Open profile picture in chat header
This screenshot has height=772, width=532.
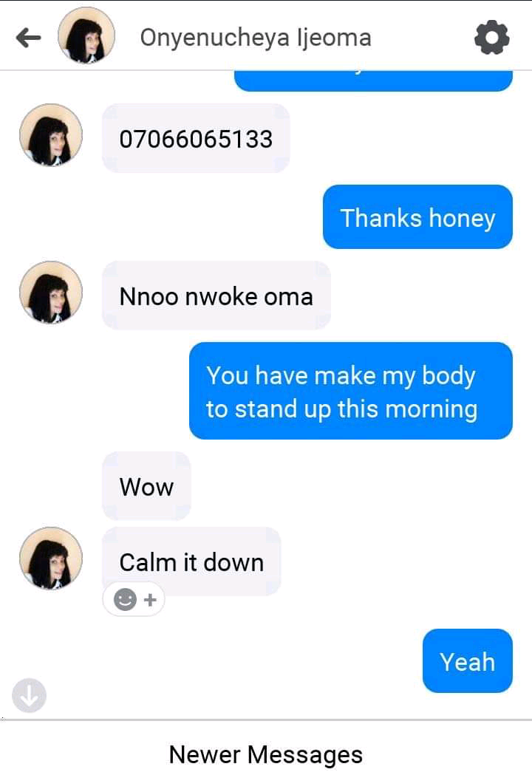[86, 35]
